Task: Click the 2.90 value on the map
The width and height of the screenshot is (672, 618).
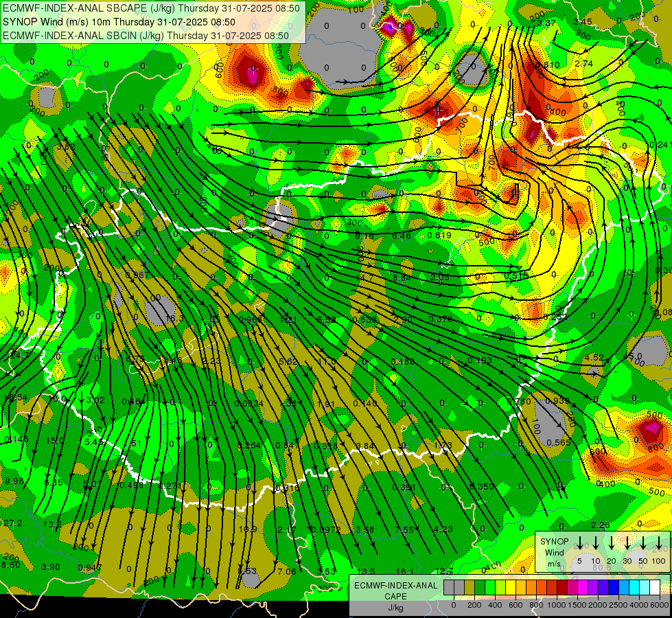Action: (x=403, y=319)
